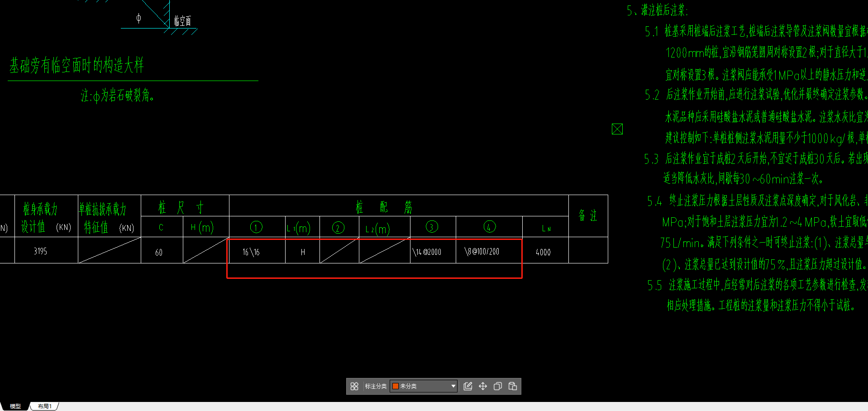Open the annotation category grid icon
Screen dimensions: 868x411
tap(354, 386)
